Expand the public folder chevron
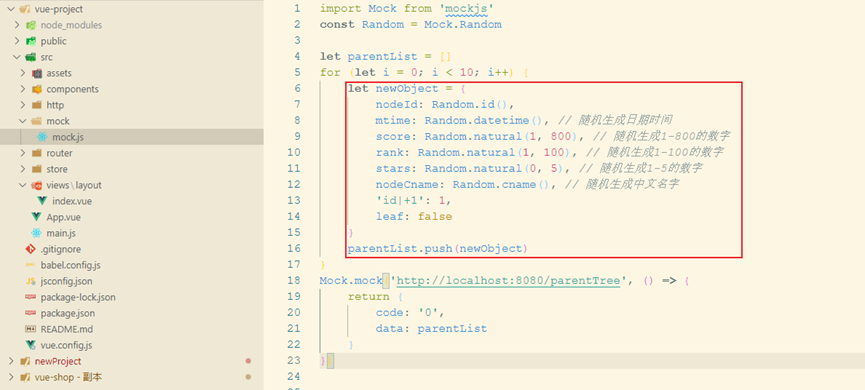This screenshot has height=390, width=865. (17, 41)
